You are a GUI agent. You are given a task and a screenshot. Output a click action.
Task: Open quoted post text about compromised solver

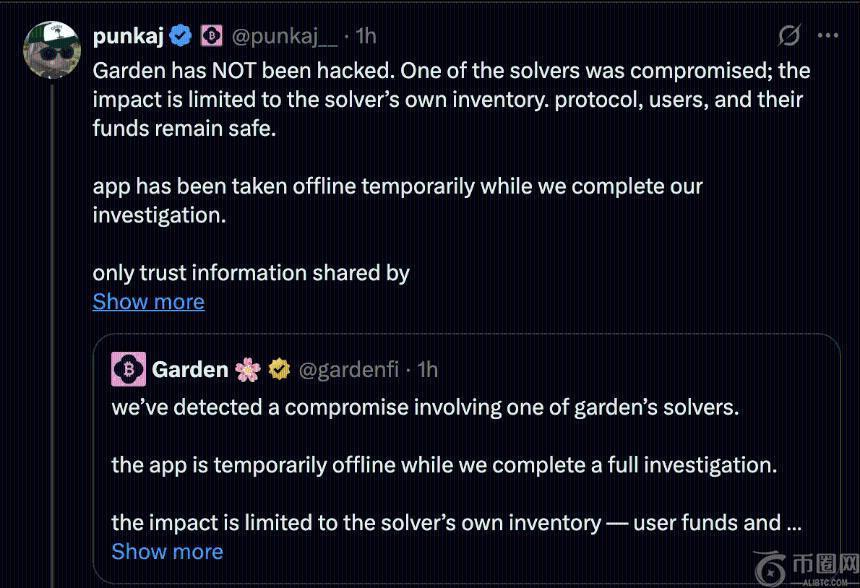click(x=425, y=408)
